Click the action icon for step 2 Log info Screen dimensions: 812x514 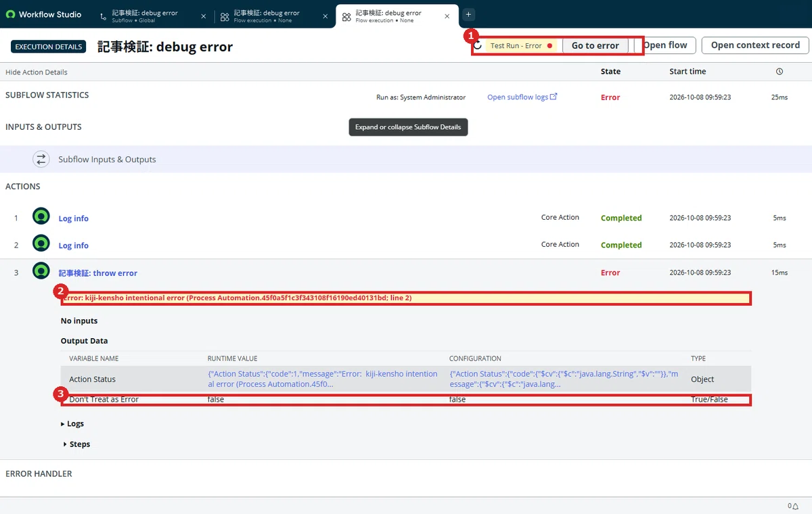(x=41, y=243)
